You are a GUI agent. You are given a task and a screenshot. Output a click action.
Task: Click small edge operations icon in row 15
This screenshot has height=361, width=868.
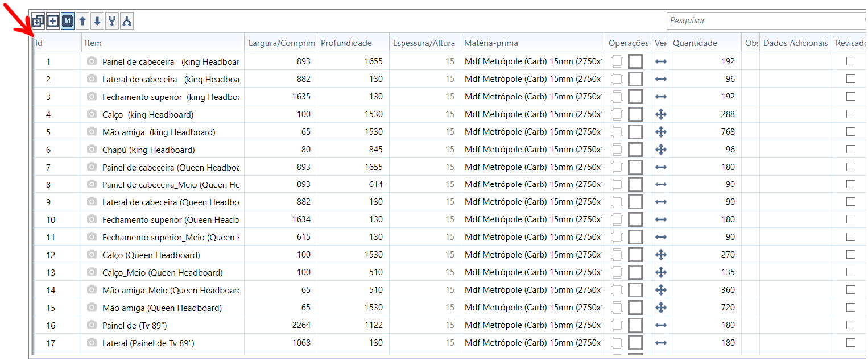point(617,308)
